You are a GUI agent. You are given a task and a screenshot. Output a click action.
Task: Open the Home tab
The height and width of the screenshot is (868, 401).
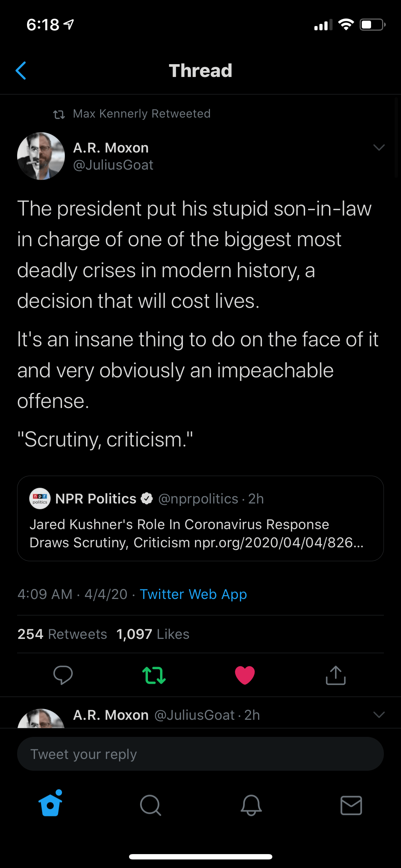50,804
